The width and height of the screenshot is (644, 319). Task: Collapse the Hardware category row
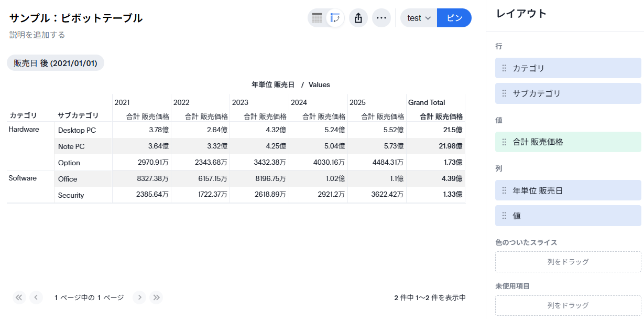24,130
